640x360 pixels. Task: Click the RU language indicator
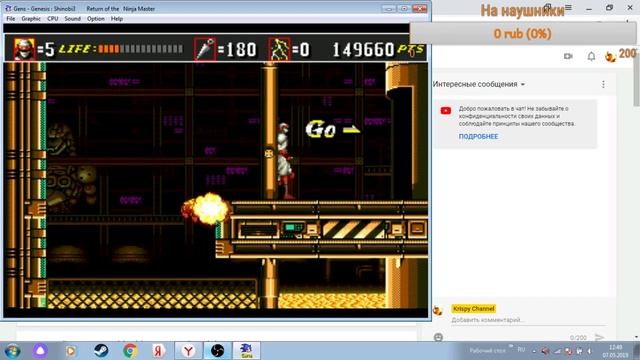[521, 350]
